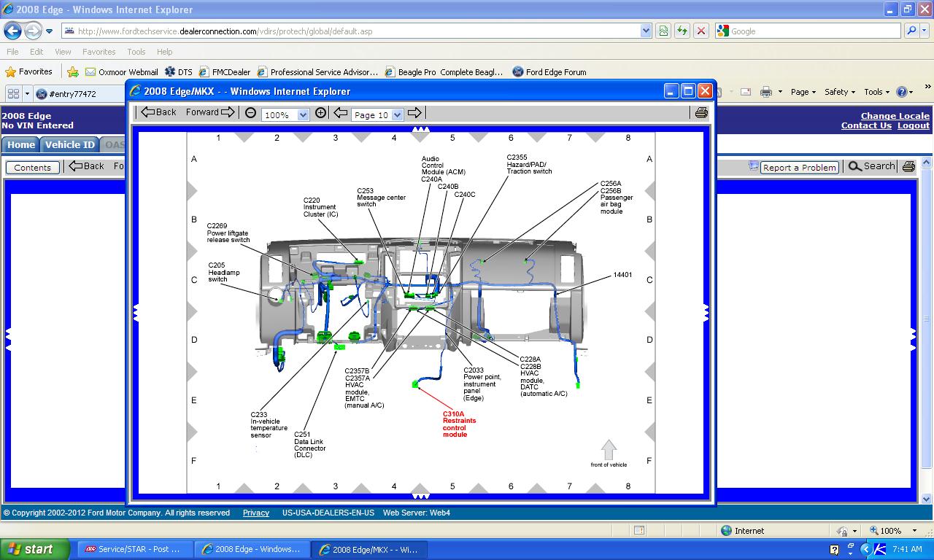
Task: Click Back in the popup diagram toolbar
Action: [158, 112]
